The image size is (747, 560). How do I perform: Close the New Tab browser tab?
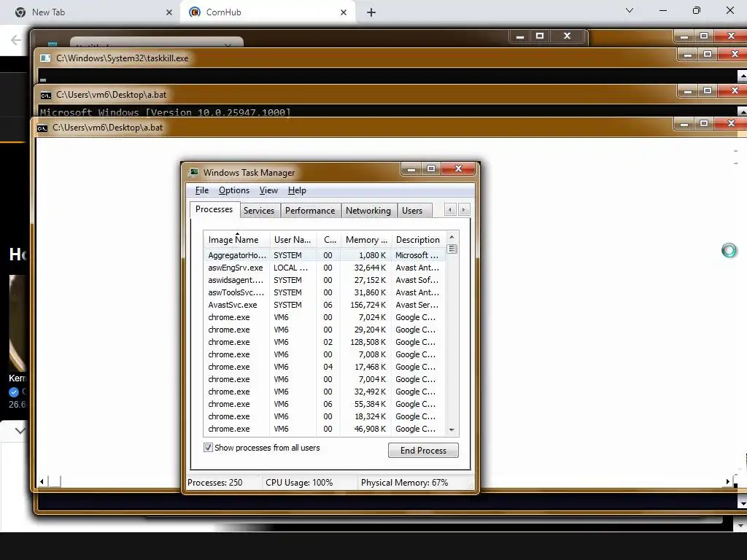coord(169,12)
